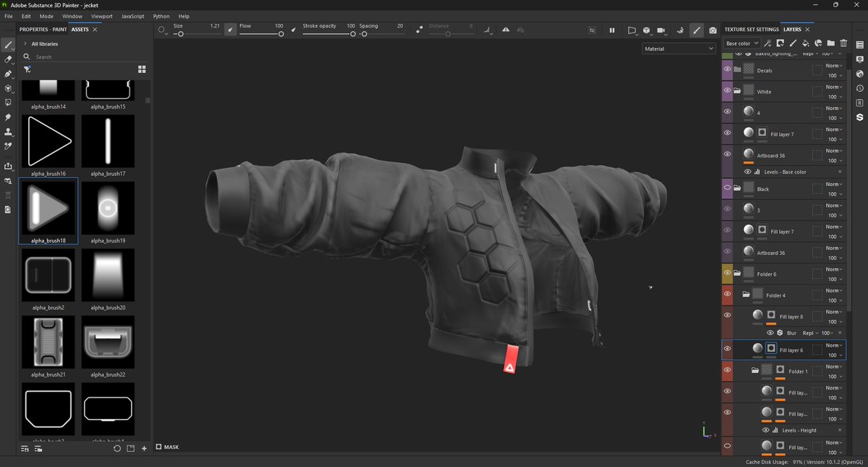The width and height of the screenshot is (868, 467).
Task: Click the asset Search field
Action: [85, 56]
